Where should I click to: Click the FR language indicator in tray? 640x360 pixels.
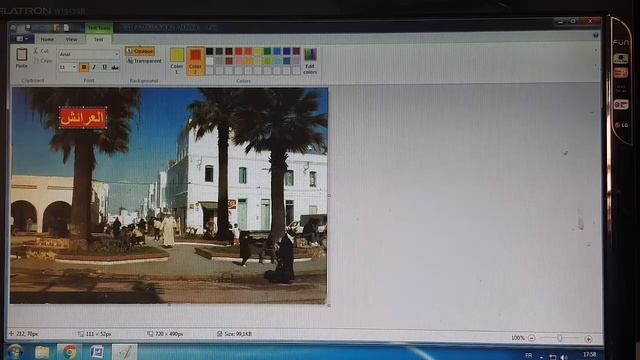click(529, 356)
